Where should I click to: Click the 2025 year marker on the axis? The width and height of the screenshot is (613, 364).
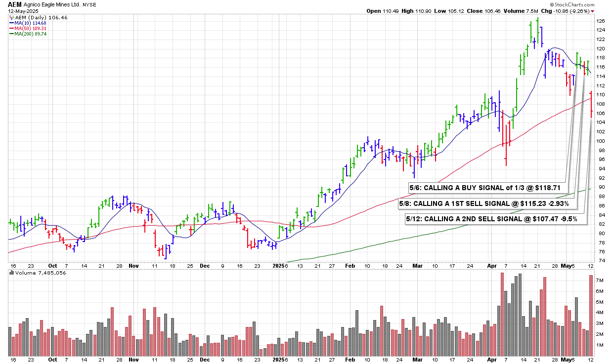[278, 265]
